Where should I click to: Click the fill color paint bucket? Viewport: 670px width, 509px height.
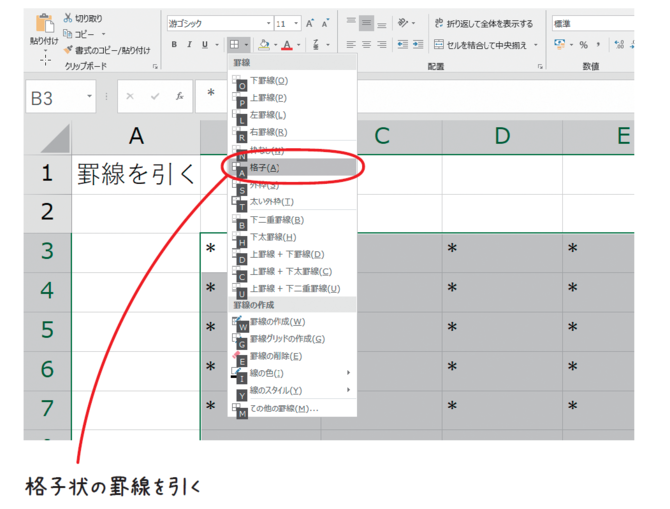coord(264,44)
